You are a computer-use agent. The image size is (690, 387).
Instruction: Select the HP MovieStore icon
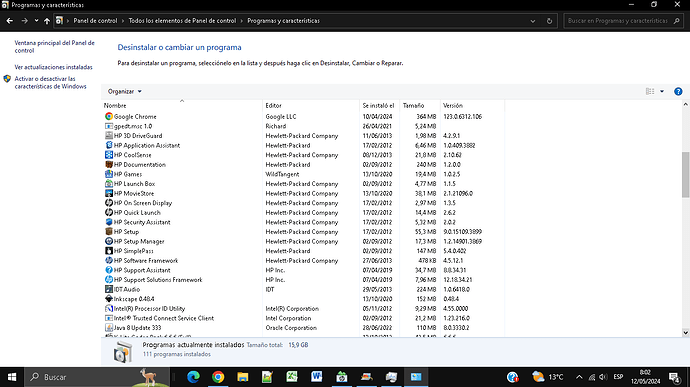click(109, 193)
